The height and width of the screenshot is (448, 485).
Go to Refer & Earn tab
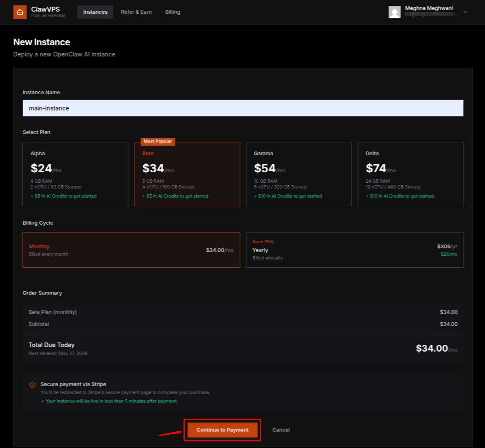click(x=136, y=12)
